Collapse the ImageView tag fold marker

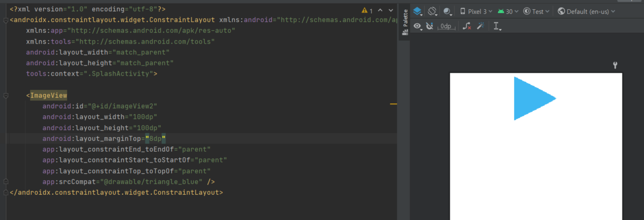pyautogui.click(x=5, y=96)
